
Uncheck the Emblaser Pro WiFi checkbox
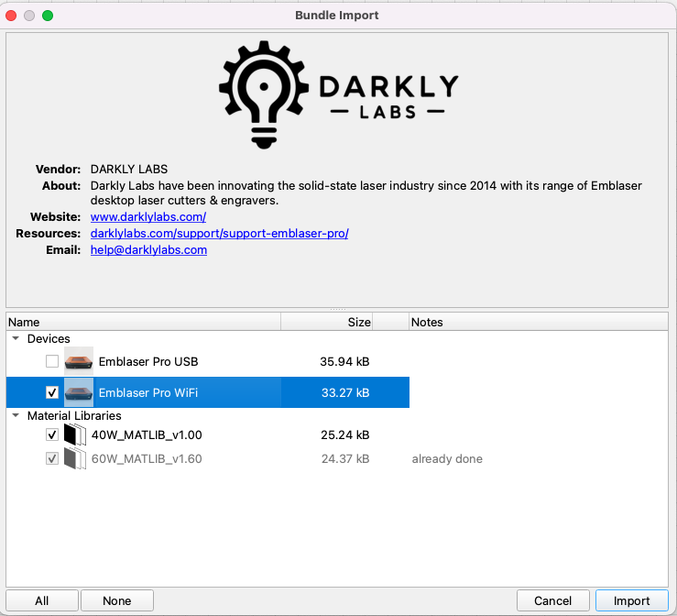pyautogui.click(x=52, y=393)
